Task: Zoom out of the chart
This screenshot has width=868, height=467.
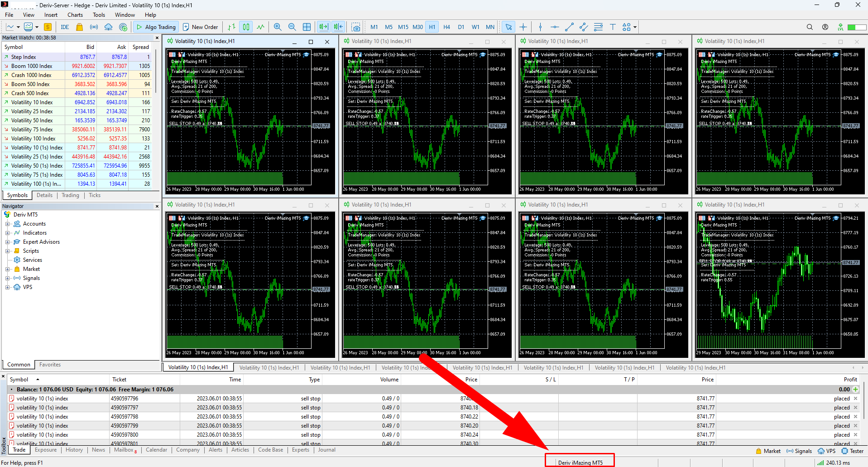Action: tap(292, 27)
